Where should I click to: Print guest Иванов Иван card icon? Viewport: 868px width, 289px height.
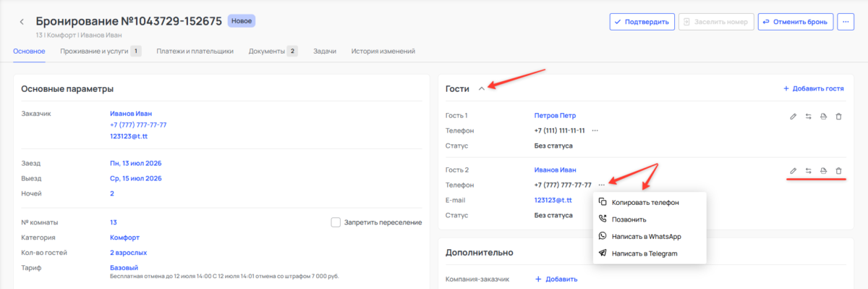[823, 170]
